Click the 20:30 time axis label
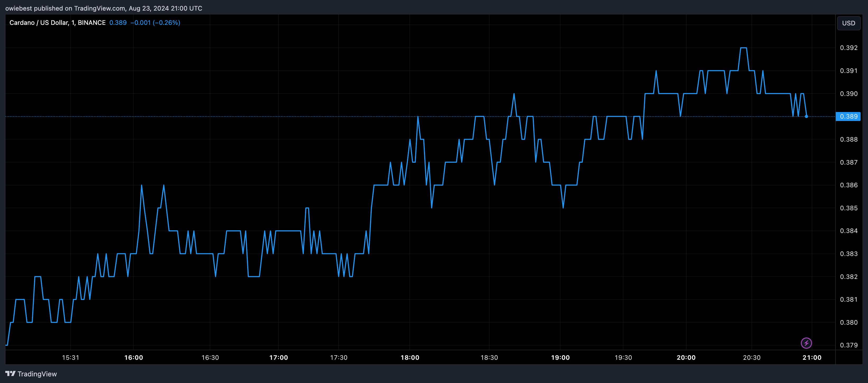The height and width of the screenshot is (383, 868). (x=752, y=357)
